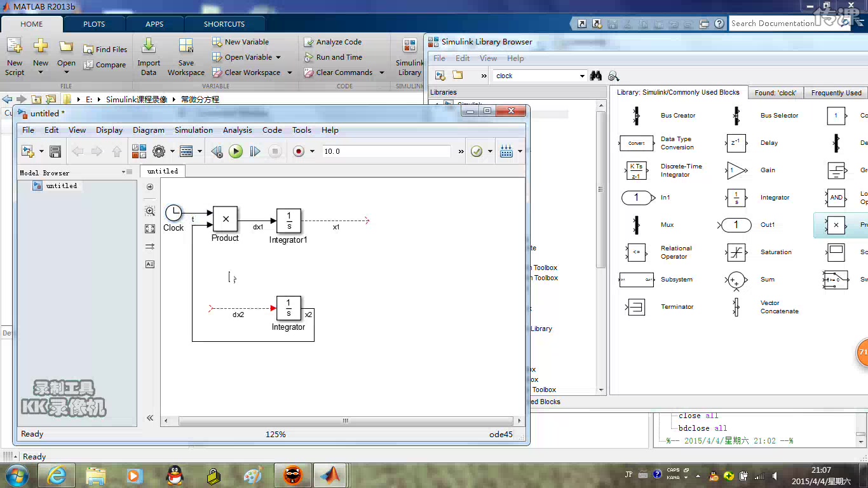Open the MATLAB icon in the Windows taskbar
This screenshot has width=868, height=488.
[330, 475]
